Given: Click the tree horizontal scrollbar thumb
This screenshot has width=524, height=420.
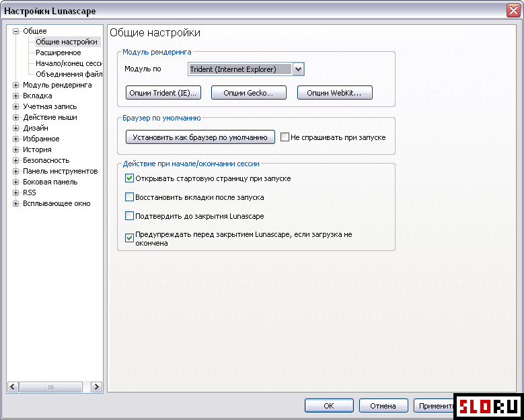Looking at the screenshot, I should click(x=51, y=387).
